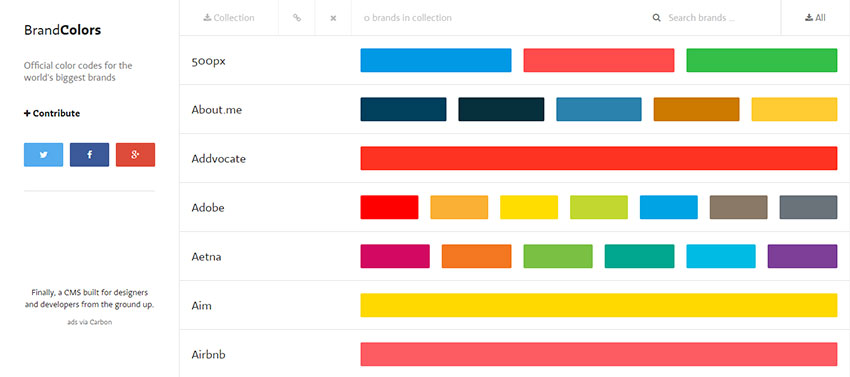Select the Aetna teal swatch
Viewport: 850px width, 377px height.
click(640, 256)
